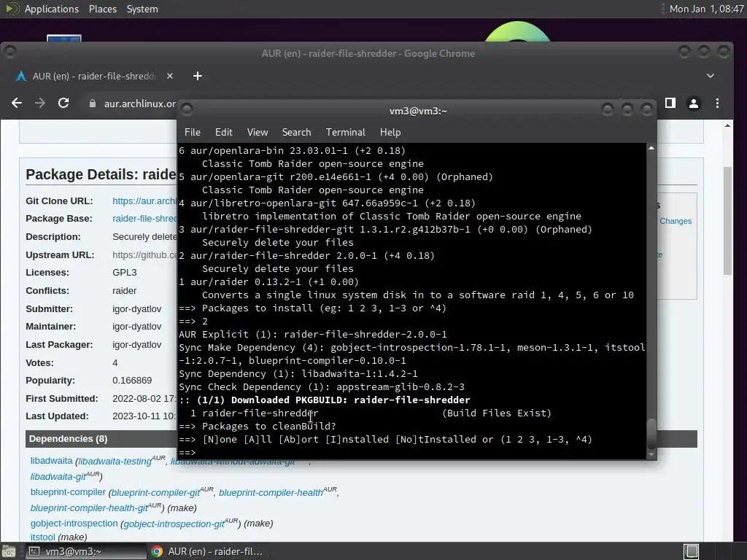Viewport: 747px width, 560px height.
Task: Click the show desktop icon in the bottom panel
Action: click(x=9, y=551)
